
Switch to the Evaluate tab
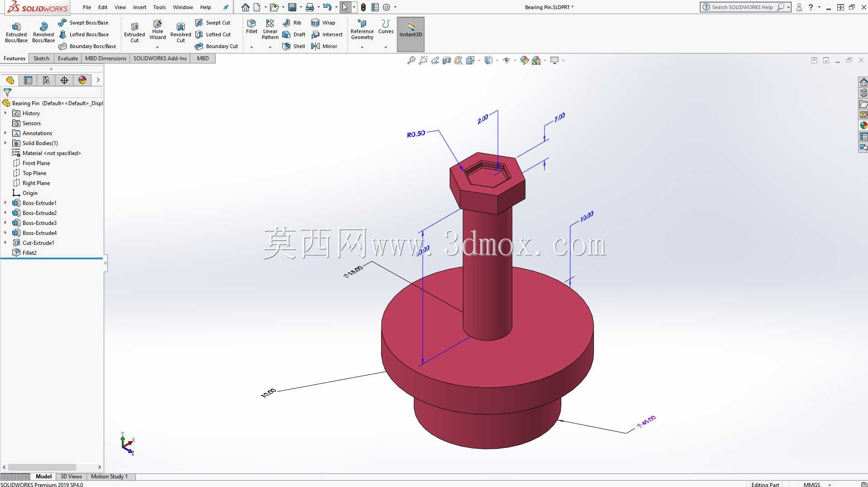pos(68,58)
